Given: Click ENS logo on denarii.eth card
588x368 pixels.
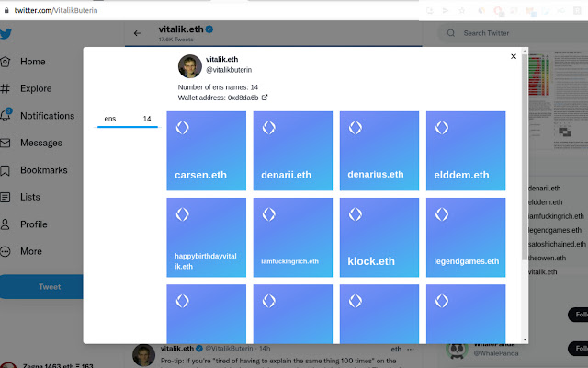Looking at the screenshot, I should click(x=269, y=128).
